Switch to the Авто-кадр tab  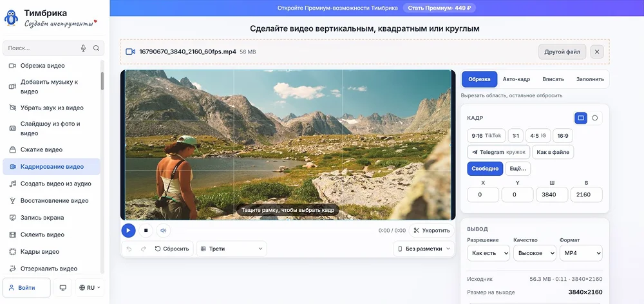click(516, 79)
